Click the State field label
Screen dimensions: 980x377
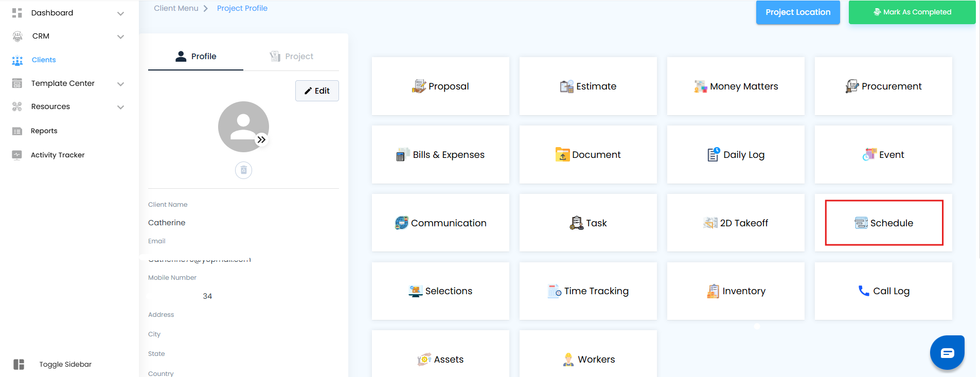pyautogui.click(x=156, y=354)
